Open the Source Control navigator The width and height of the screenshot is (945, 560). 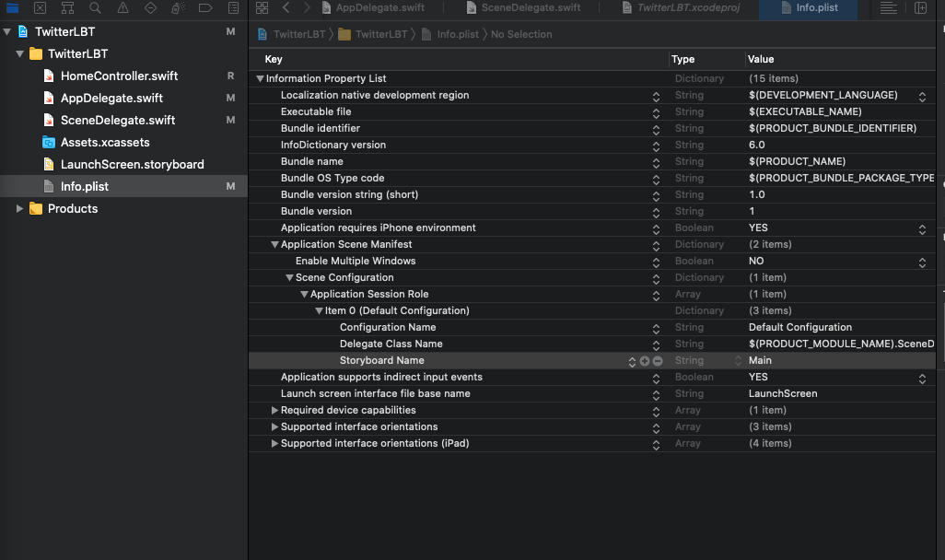(x=40, y=8)
